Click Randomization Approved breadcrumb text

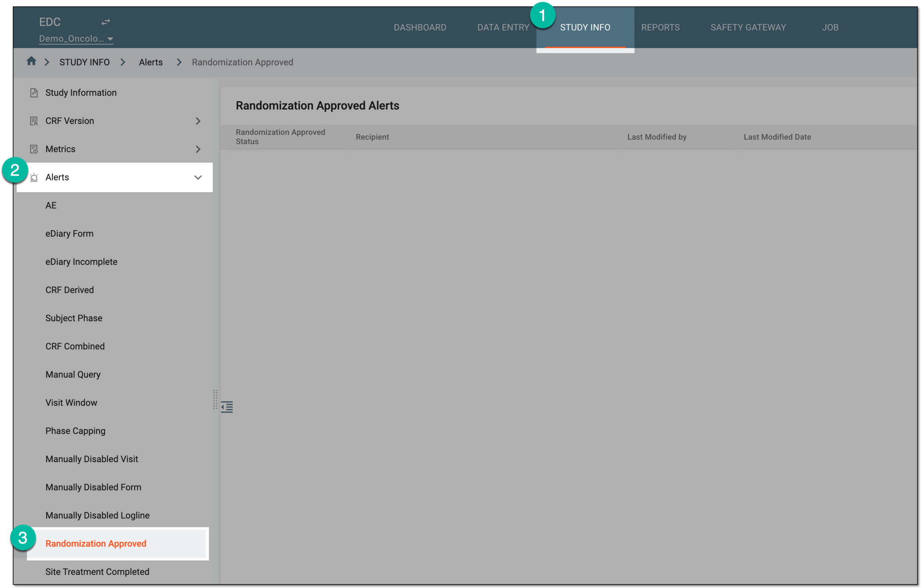(x=242, y=62)
